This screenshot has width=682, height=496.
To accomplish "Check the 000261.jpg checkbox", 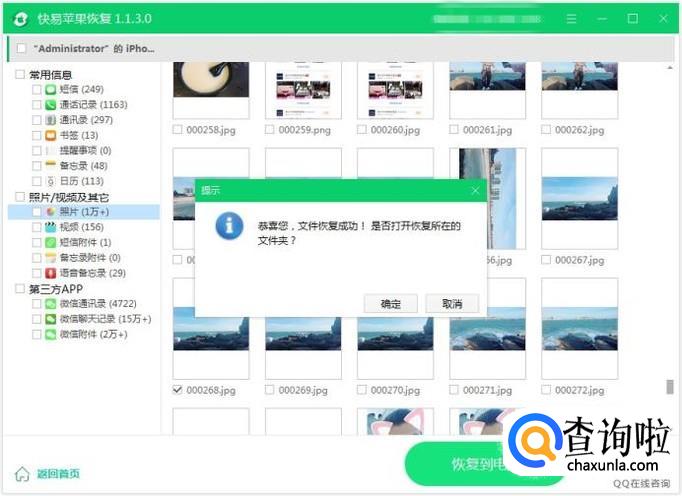I will point(454,130).
